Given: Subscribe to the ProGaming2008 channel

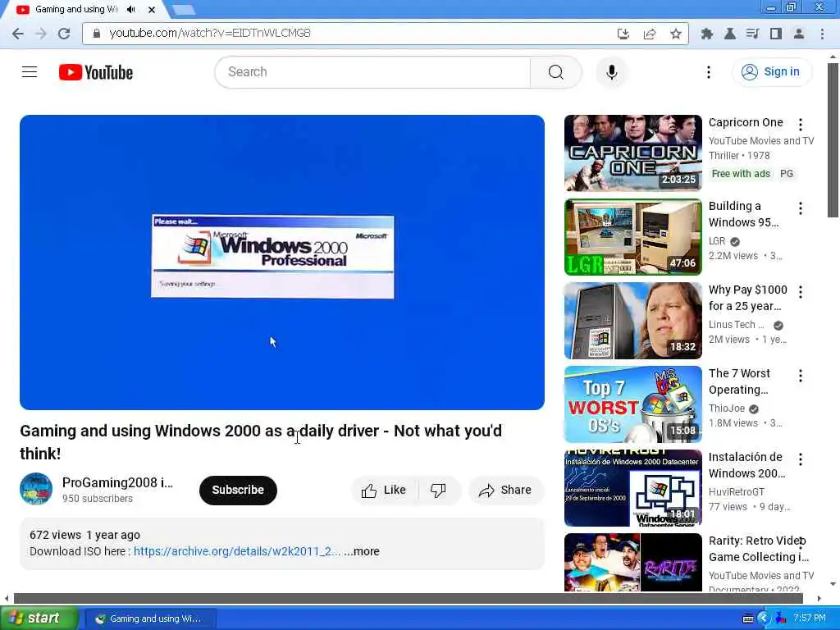Looking at the screenshot, I should pyautogui.click(x=238, y=490).
